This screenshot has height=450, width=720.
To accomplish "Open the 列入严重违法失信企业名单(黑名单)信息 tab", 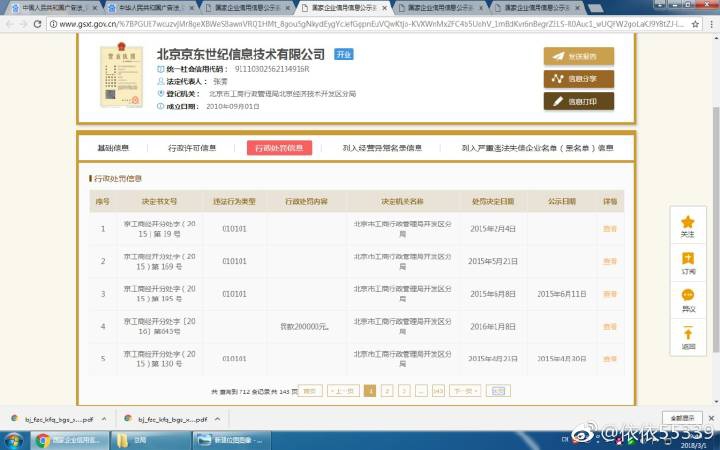I will click(537, 148).
